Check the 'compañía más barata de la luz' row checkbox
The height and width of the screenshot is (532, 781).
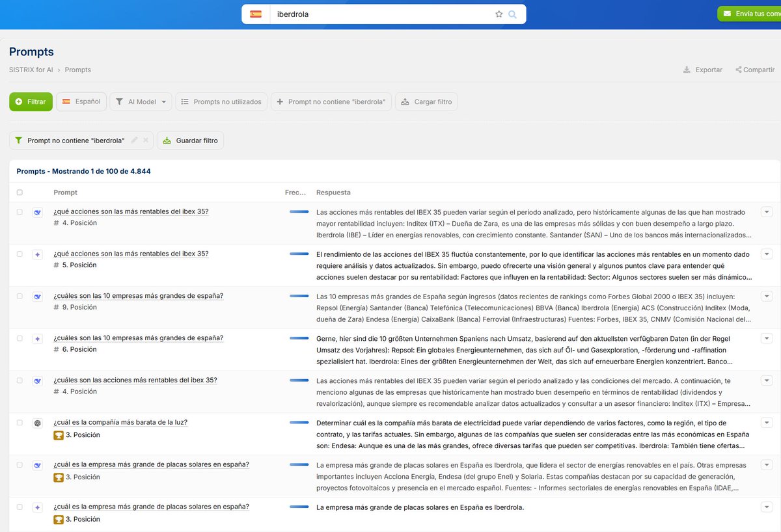click(20, 423)
